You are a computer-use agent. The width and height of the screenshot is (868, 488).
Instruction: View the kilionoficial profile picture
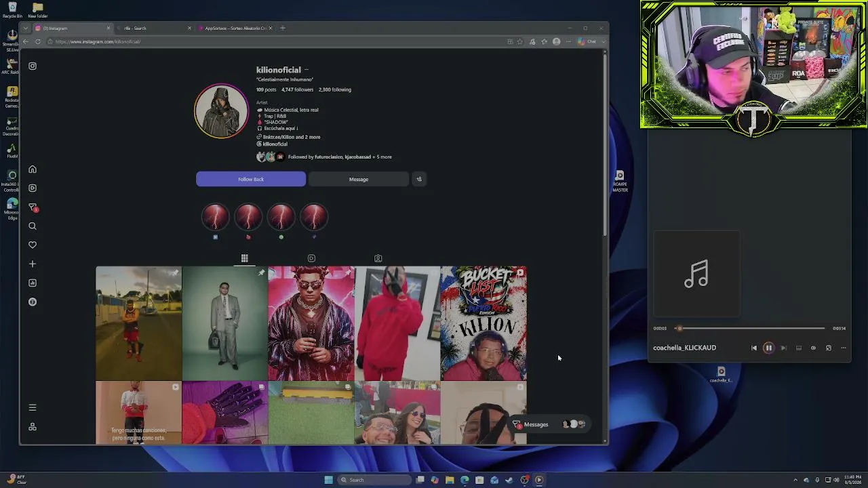coord(222,111)
